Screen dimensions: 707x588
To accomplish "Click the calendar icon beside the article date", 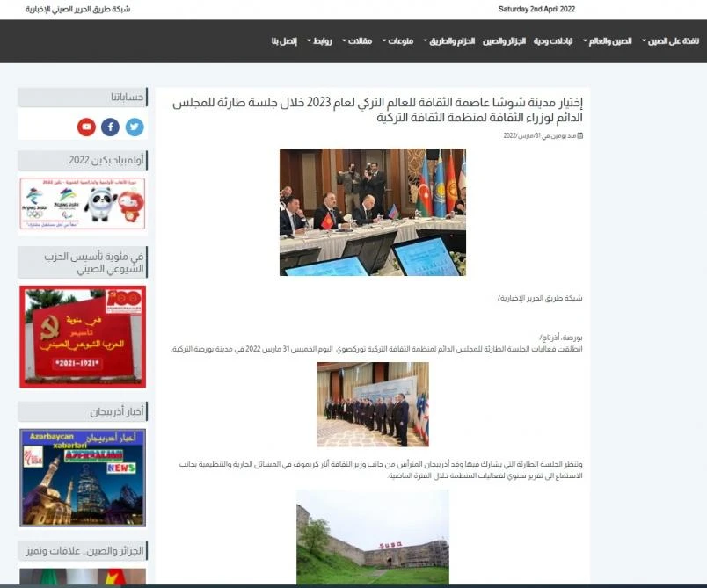I will coord(580,135).
